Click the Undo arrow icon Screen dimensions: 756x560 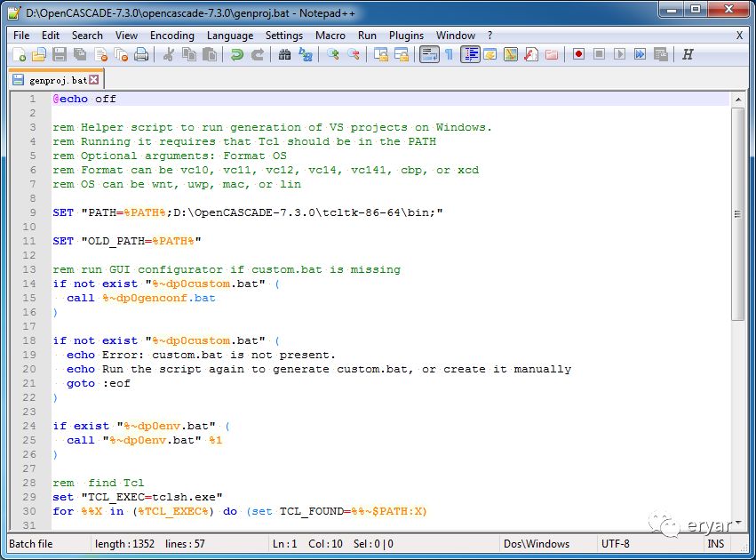(x=236, y=54)
